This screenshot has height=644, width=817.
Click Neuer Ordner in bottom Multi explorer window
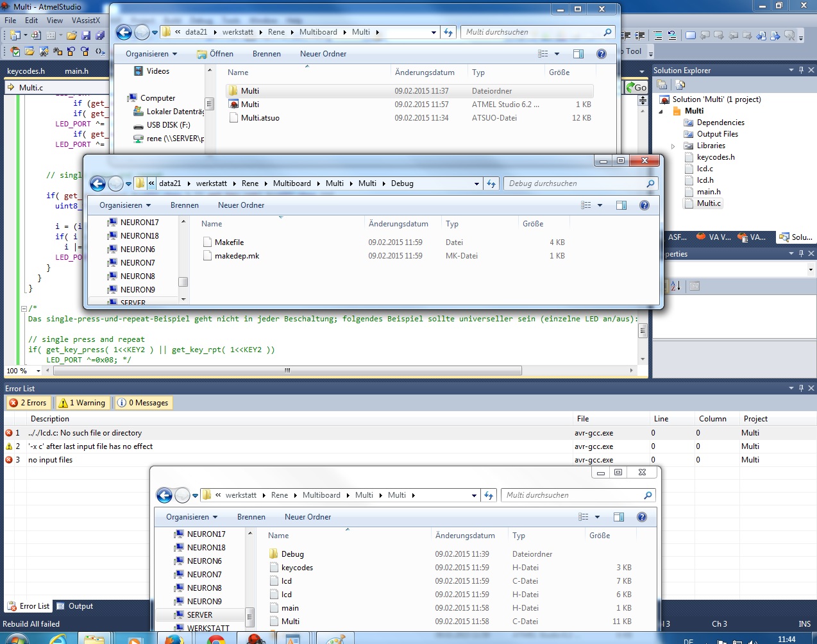(308, 517)
